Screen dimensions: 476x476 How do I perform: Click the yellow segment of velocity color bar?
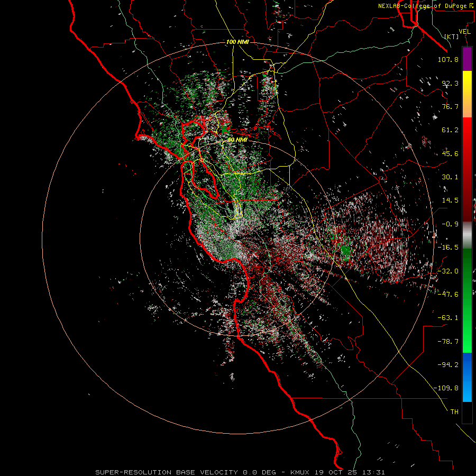pyautogui.click(x=467, y=94)
